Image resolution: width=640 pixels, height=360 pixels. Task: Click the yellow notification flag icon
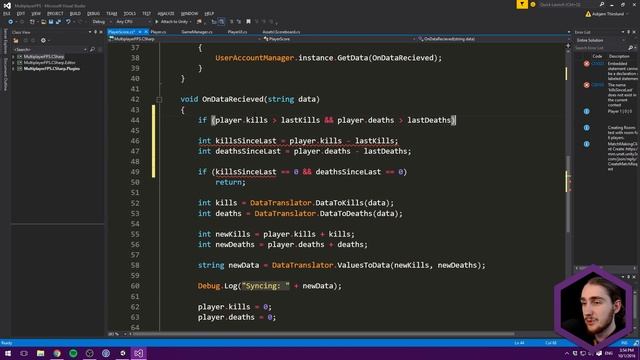522,4
